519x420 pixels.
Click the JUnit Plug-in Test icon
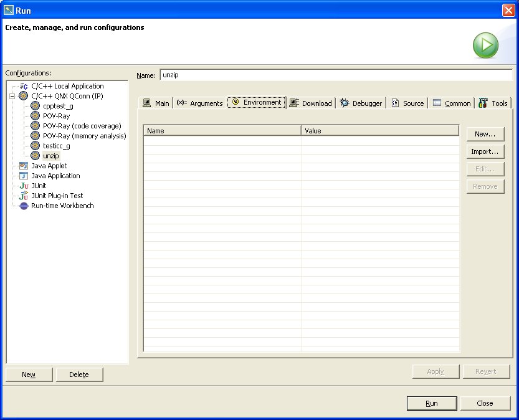pos(24,196)
